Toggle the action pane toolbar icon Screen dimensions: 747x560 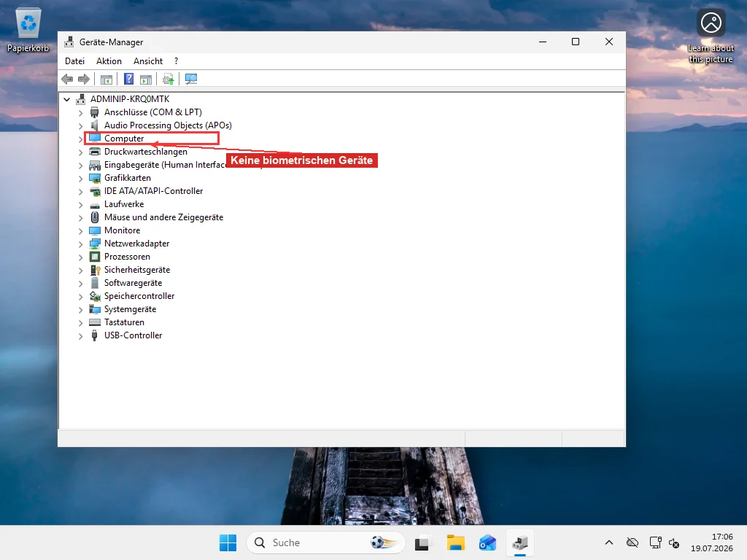coord(146,79)
